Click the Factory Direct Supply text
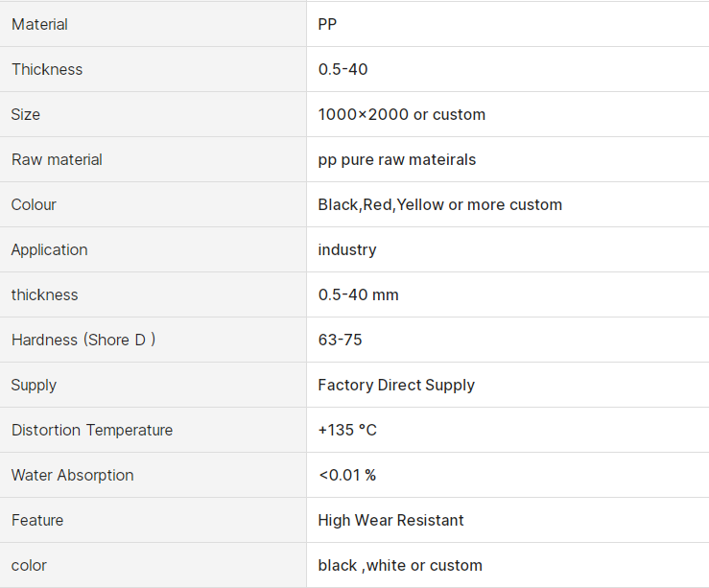 tap(396, 385)
